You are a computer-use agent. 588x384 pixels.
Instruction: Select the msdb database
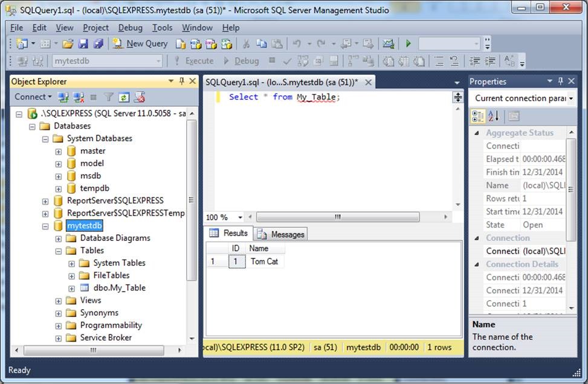pos(91,176)
